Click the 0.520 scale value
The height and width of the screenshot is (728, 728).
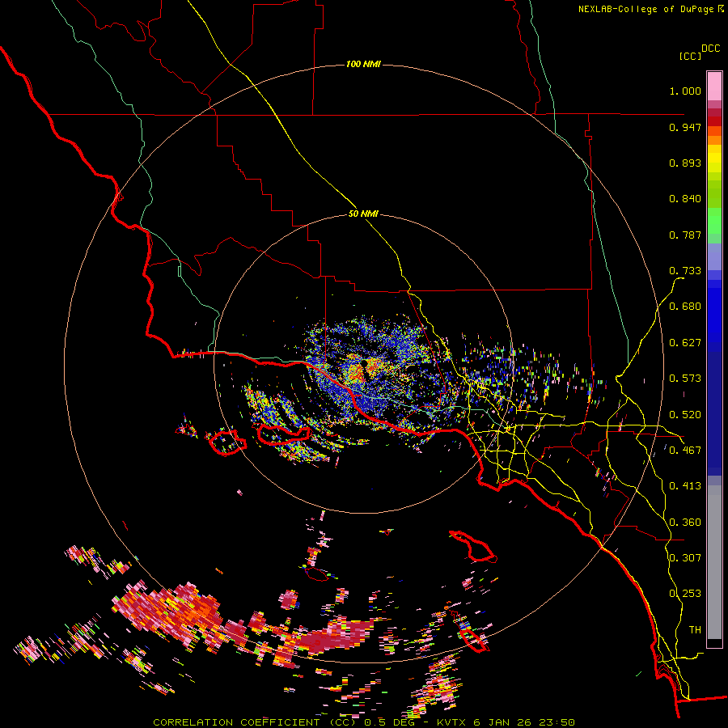coord(685,415)
